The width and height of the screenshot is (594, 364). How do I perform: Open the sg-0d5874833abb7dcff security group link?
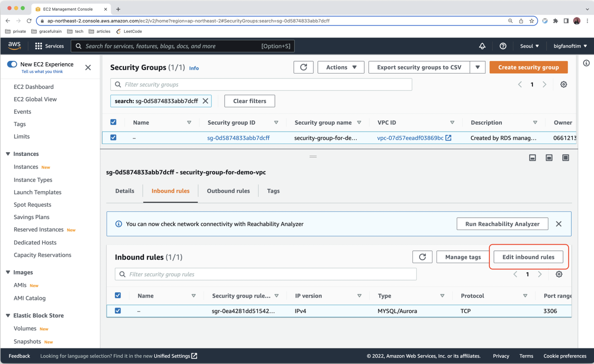[x=238, y=138]
